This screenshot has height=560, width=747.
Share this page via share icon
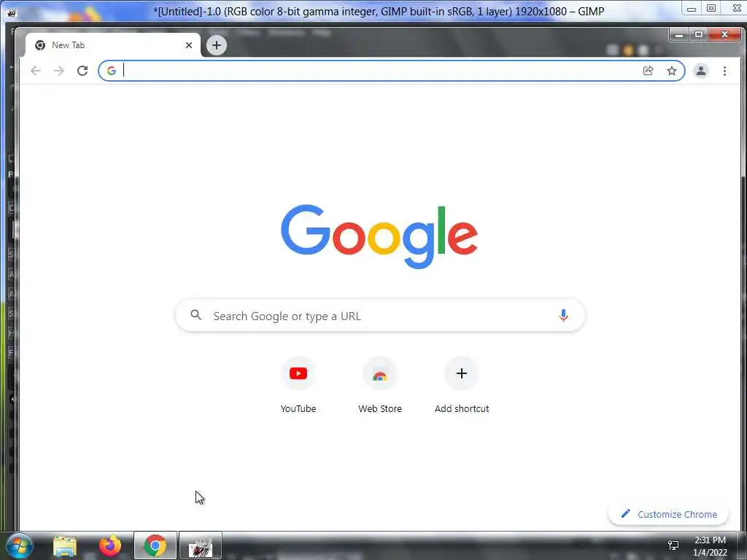[x=648, y=71]
